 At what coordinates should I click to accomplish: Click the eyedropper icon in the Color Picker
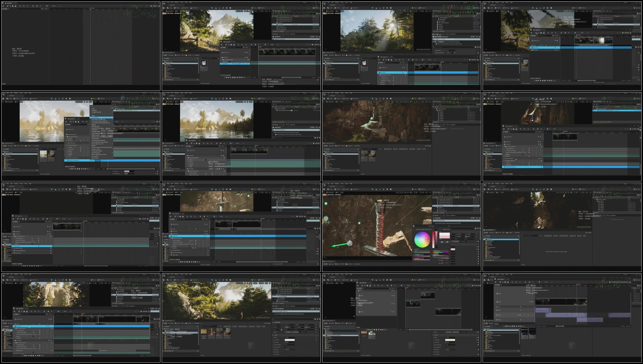tap(447, 242)
